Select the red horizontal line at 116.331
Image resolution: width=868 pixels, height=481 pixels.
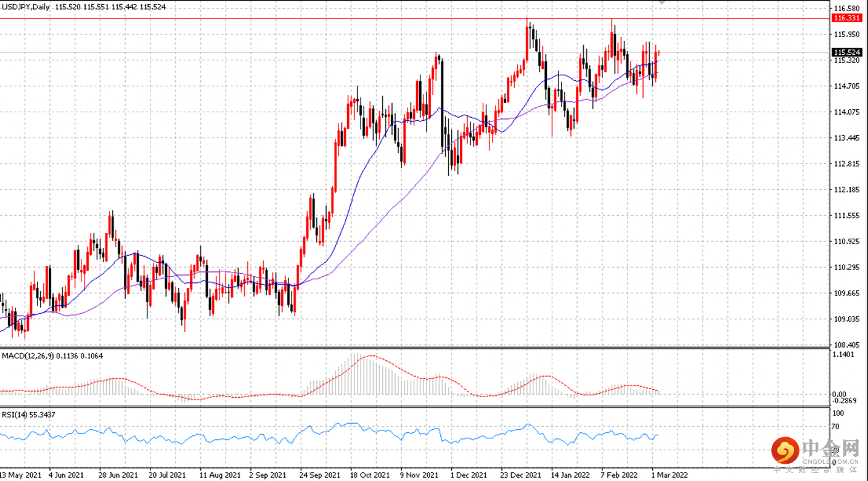tap(414, 18)
